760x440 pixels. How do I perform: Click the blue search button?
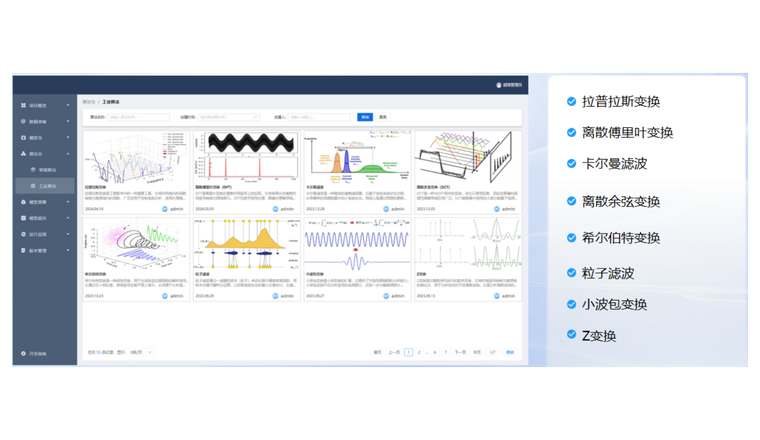click(x=365, y=117)
